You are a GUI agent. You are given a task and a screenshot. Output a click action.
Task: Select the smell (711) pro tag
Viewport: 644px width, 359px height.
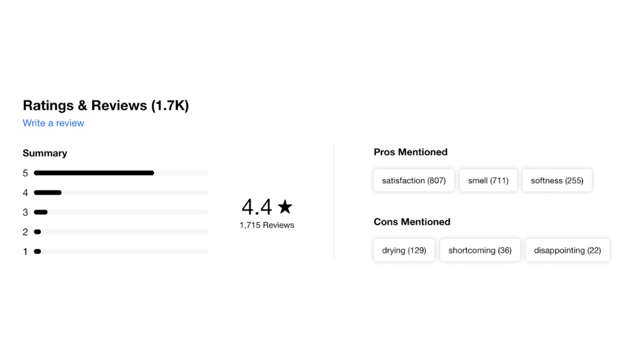coord(488,180)
